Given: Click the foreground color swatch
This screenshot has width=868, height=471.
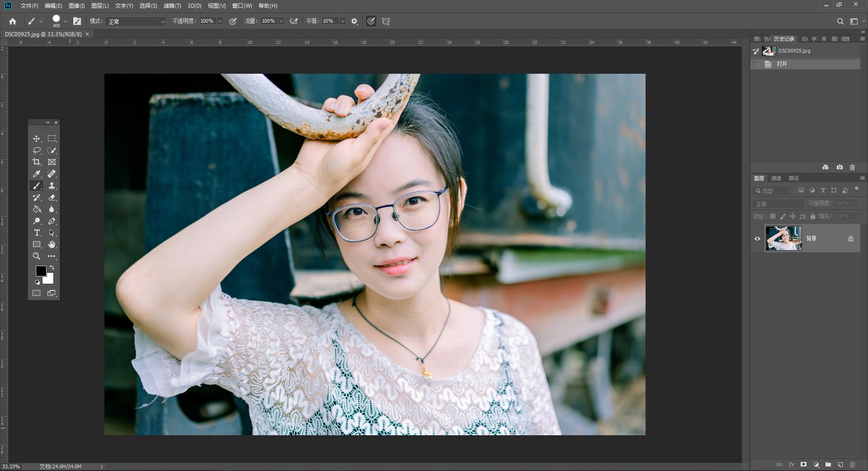Looking at the screenshot, I should click(x=40, y=270).
